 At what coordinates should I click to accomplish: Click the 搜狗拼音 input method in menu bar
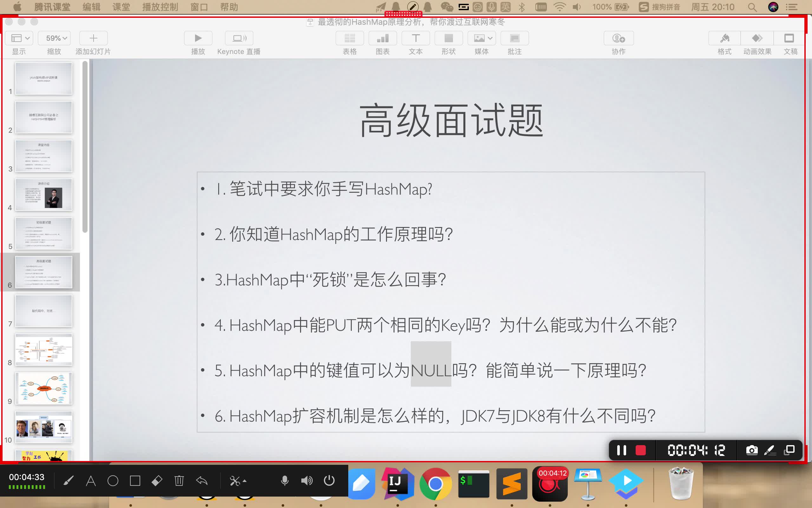point(659,7)
